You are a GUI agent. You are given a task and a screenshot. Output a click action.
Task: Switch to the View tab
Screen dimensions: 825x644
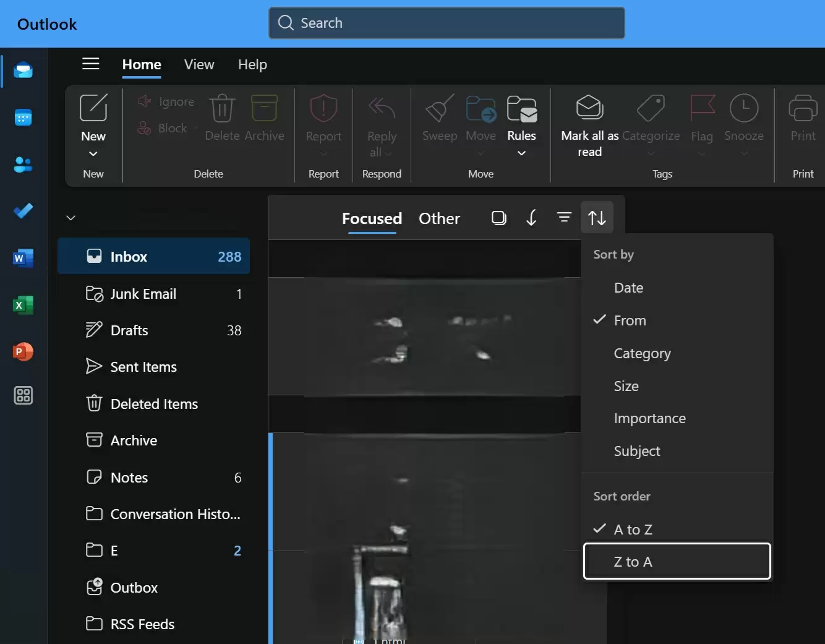pos(199,64)
